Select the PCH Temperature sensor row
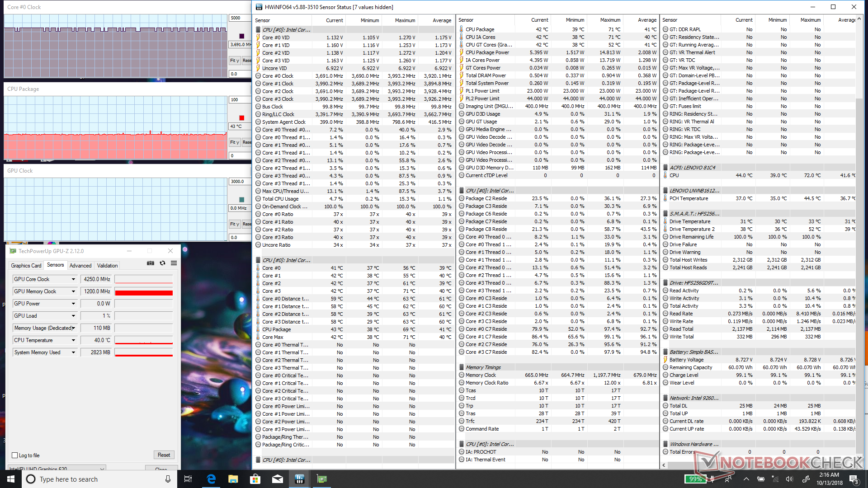Viewport: 868px width, 488px height. [759, 198]
